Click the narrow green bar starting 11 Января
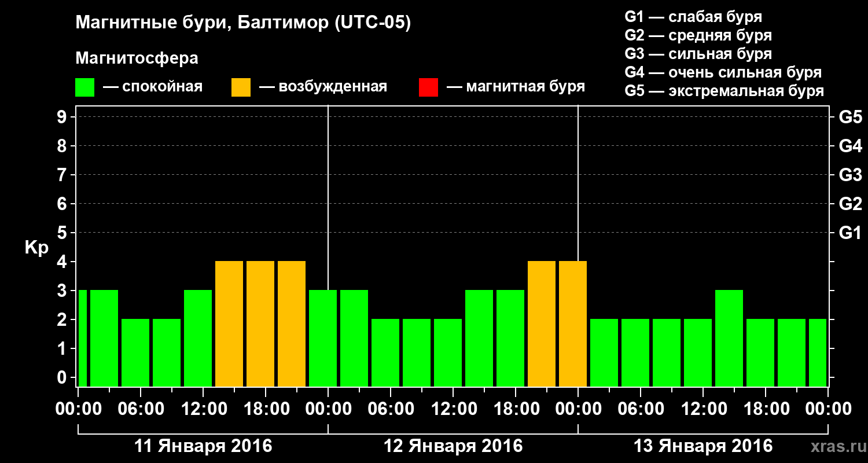Viewport: 868px width, 463px height. tap(82, 338)
